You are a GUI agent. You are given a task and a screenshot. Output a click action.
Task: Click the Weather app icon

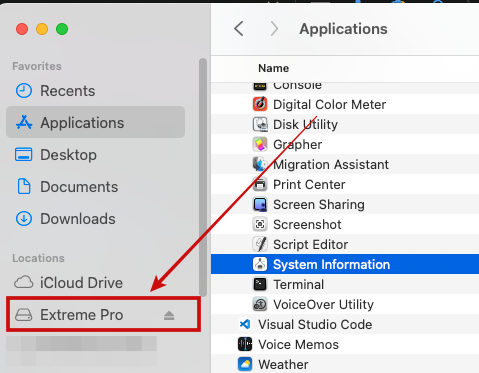click(245, 364)
